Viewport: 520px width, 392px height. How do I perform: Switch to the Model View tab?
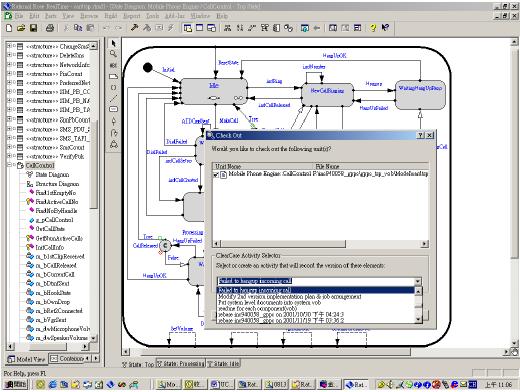tap(27, 359)
